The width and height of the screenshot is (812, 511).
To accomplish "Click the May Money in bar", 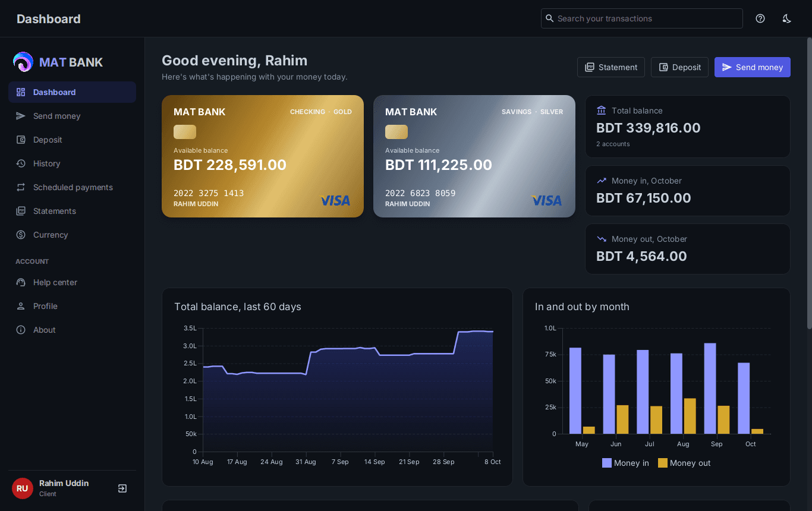I will [575, 391].
